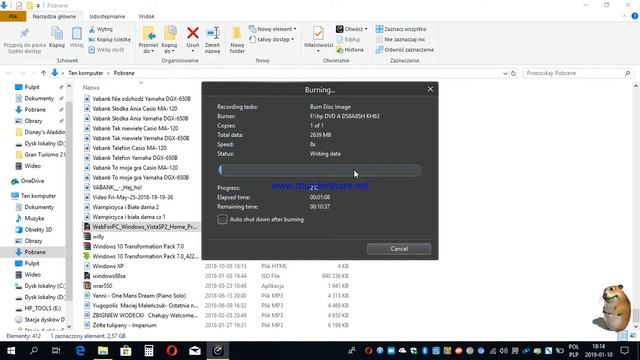Image resolution: width=640 pixels, height=360 pixels.
Task: Click the Kopiuj (copy) ribbon icon
Action: pyautogui.click(x=57, y=38)
